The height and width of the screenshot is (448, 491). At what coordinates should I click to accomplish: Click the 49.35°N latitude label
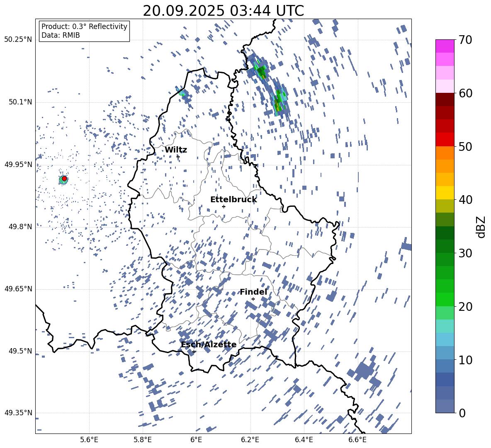18,413
